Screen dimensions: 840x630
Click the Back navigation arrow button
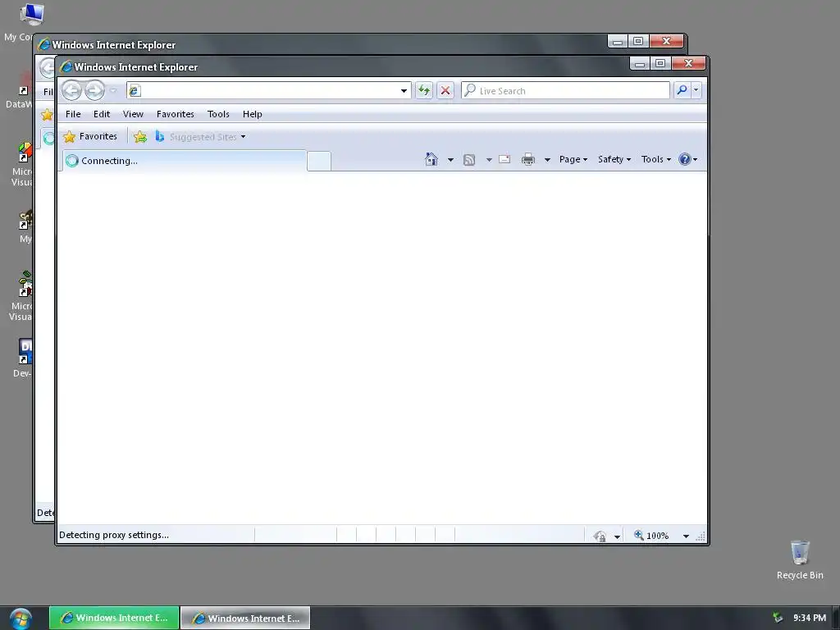pos(71,90)
